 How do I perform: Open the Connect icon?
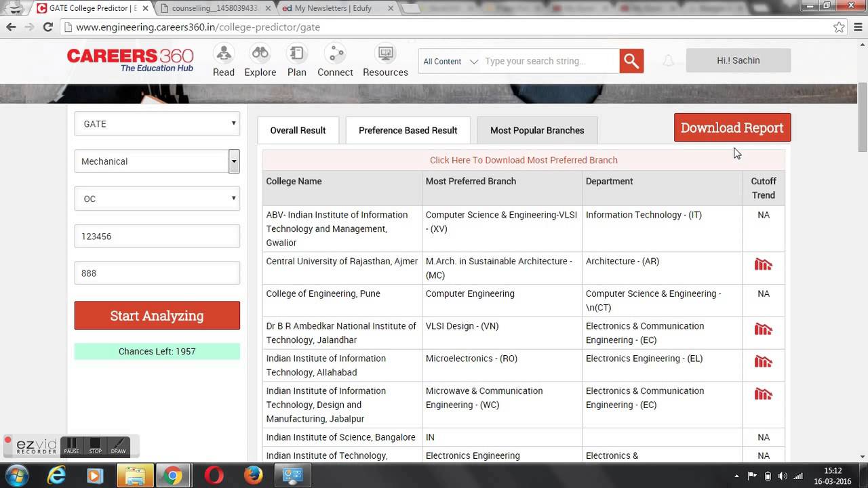[x=335, y=53]
